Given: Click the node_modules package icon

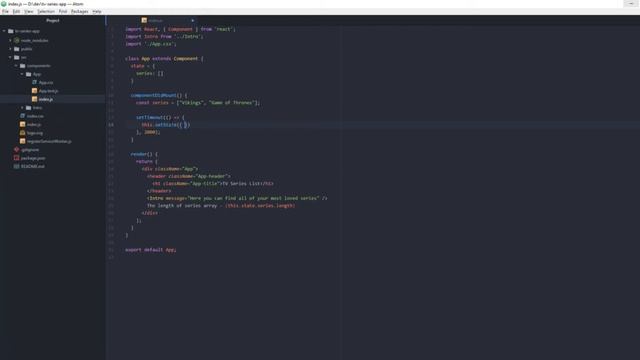Looking at the screenshot, I should (x=16, y=40).
